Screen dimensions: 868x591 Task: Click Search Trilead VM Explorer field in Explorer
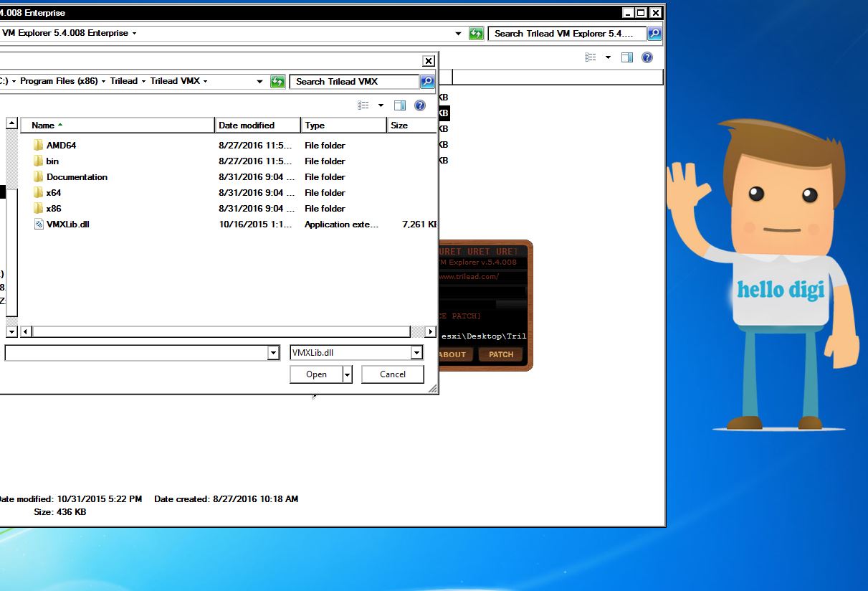coord(567,34)
